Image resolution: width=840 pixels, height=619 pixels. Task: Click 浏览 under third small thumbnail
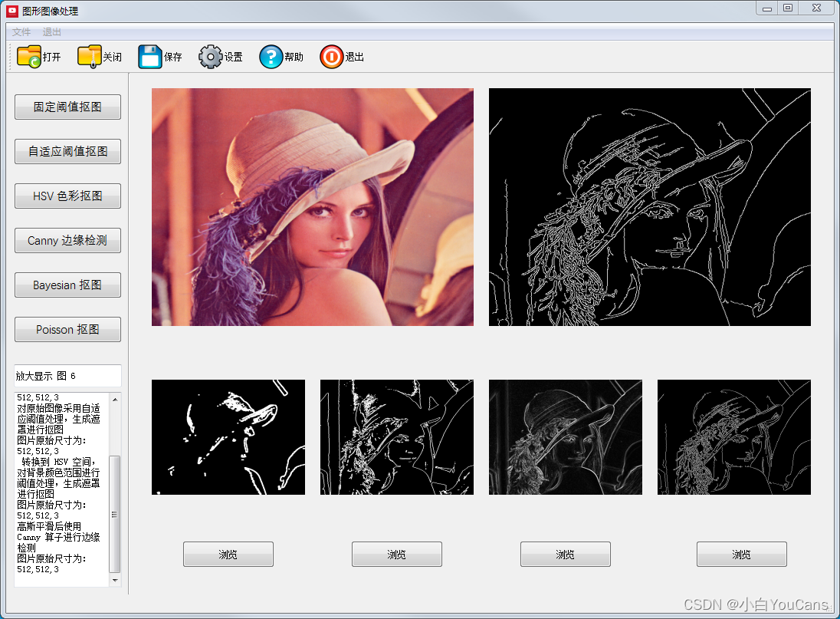(566, 554)
